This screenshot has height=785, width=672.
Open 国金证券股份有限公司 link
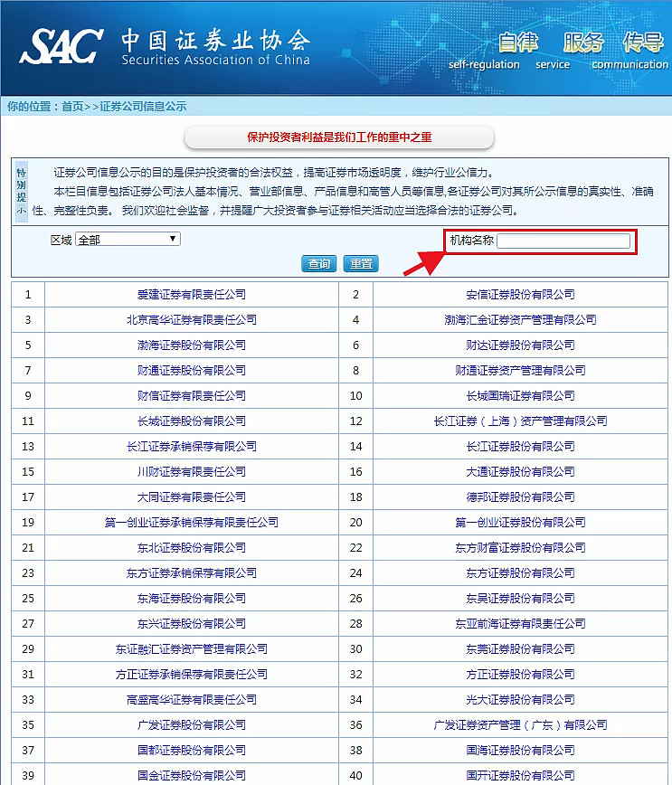192,775
